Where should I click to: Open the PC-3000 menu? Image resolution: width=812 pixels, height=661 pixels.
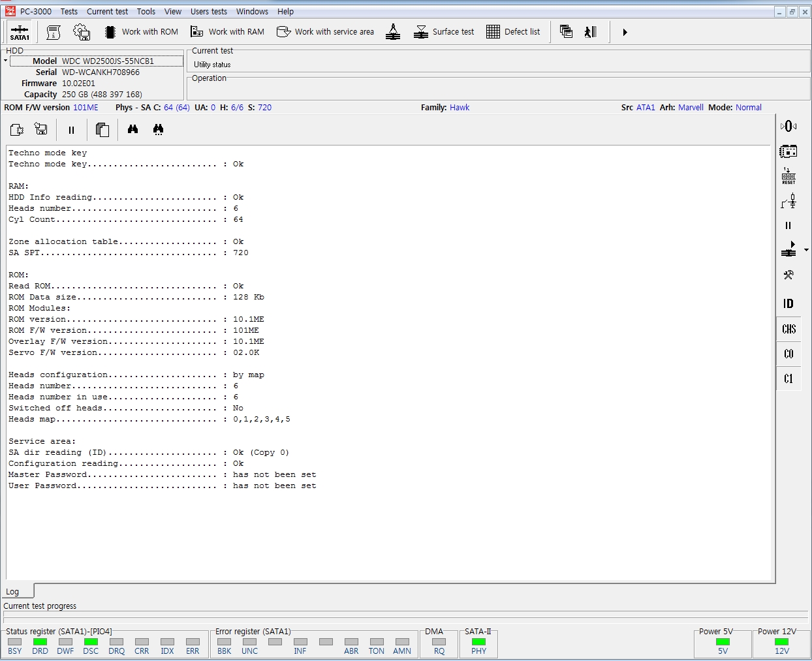point(36,11)
